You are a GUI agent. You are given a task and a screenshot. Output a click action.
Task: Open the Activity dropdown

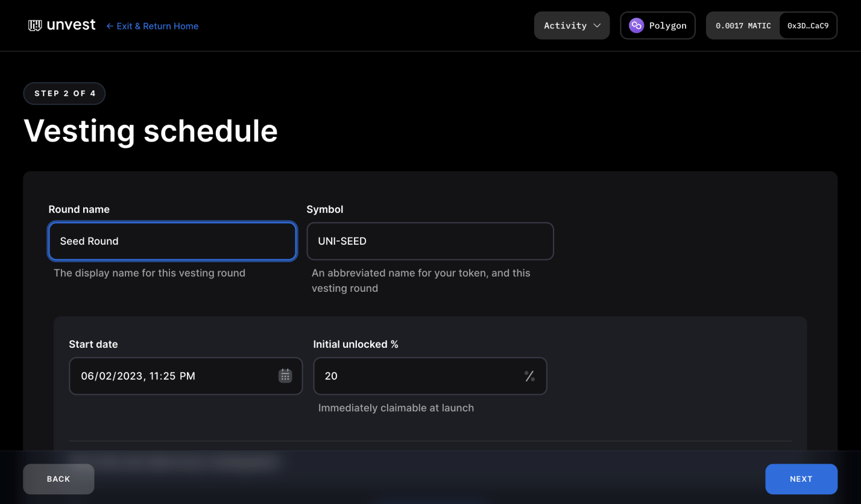572,25
